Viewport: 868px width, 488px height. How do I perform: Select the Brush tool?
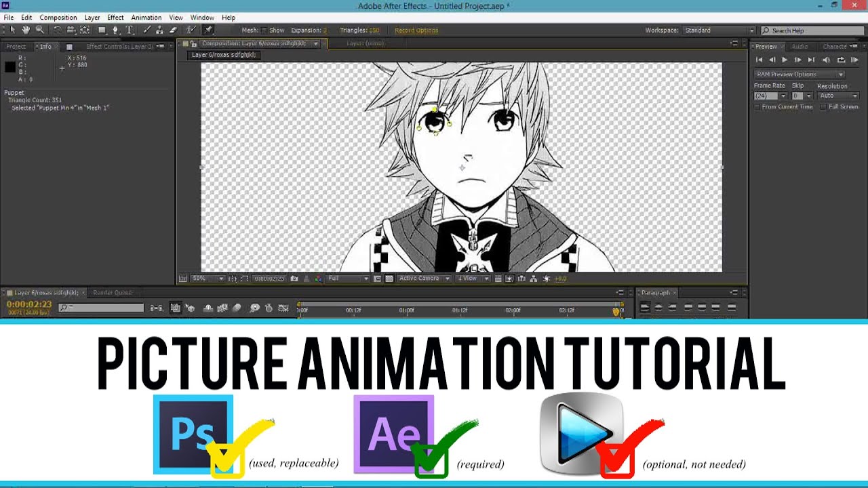click(x=146, y=30)
